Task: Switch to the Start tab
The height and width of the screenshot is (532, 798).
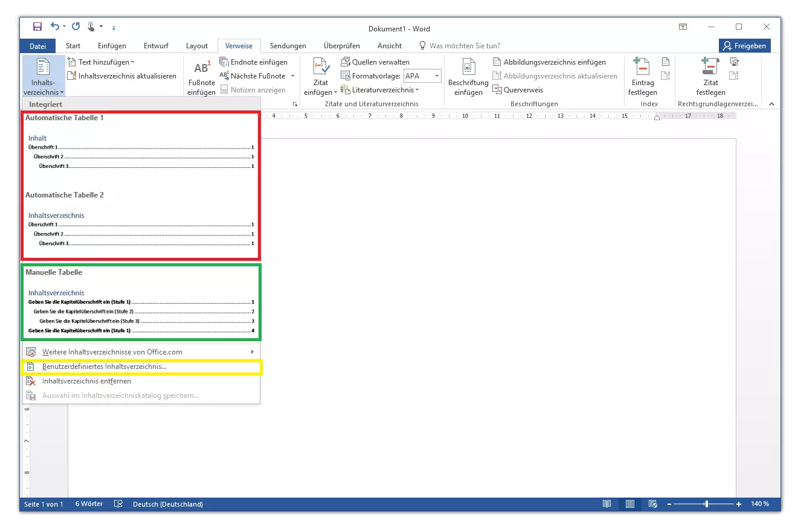Action: tap(73, 46)
